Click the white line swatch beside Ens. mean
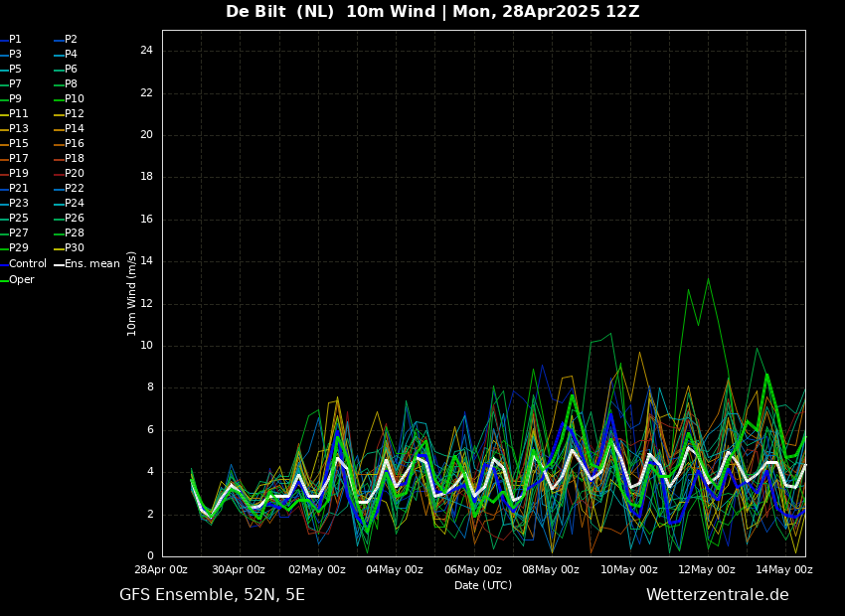Viewport: 845px width, 616px height. [x=59, y=264]
